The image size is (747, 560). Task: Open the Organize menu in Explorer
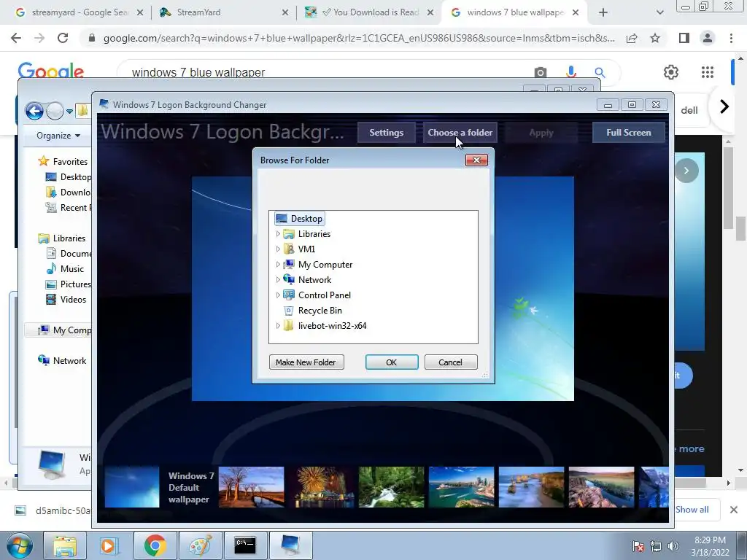[x=58, y=136]
